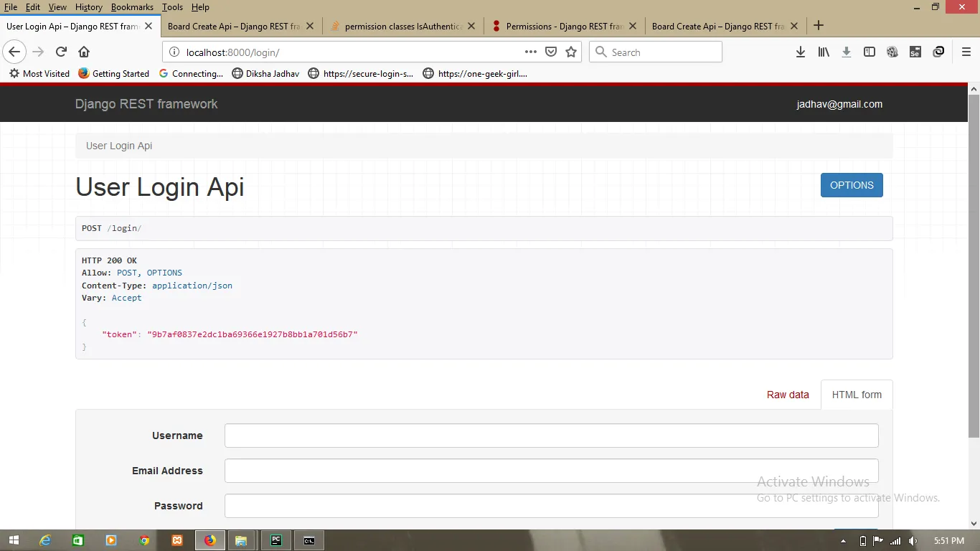This screenshot has height=551, width=980.
Task: Close the User Login Api tab
Action: pyautogui.click(x=149, y=26)
